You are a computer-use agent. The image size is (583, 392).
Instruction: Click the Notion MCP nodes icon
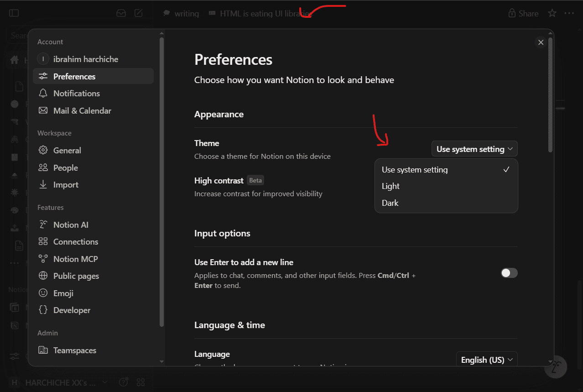tap(43, 259)
